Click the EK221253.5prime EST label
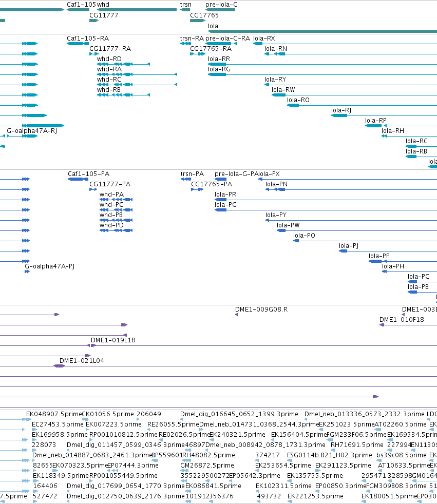 click(x=315, y=497)
